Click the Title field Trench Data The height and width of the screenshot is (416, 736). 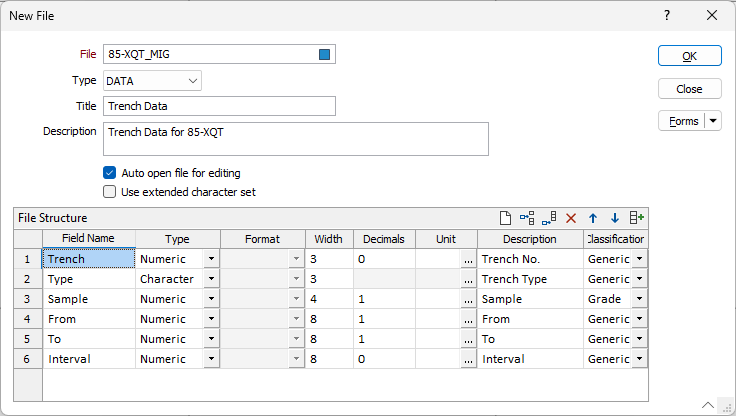[x=219, y=106]
